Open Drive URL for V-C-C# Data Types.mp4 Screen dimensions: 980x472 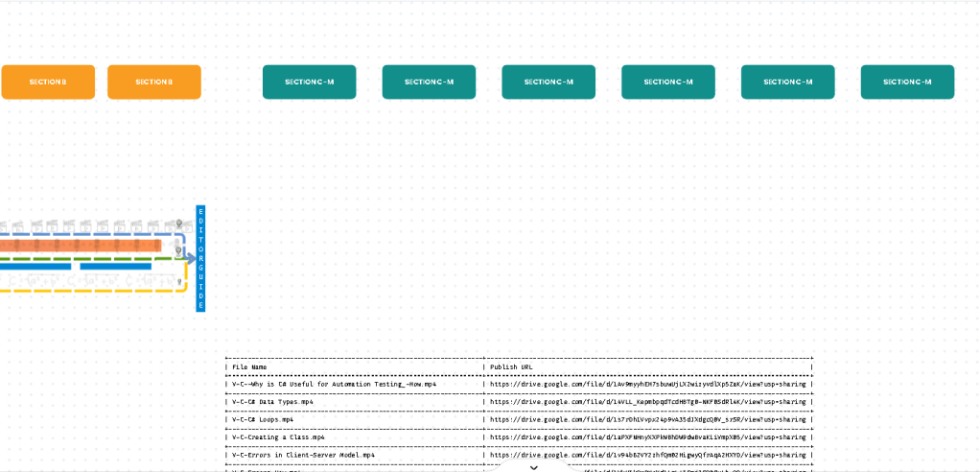coord(648,402)
